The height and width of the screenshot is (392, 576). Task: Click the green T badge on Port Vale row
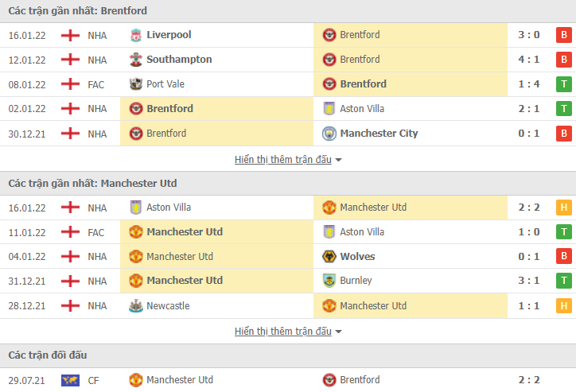(563, 84)
